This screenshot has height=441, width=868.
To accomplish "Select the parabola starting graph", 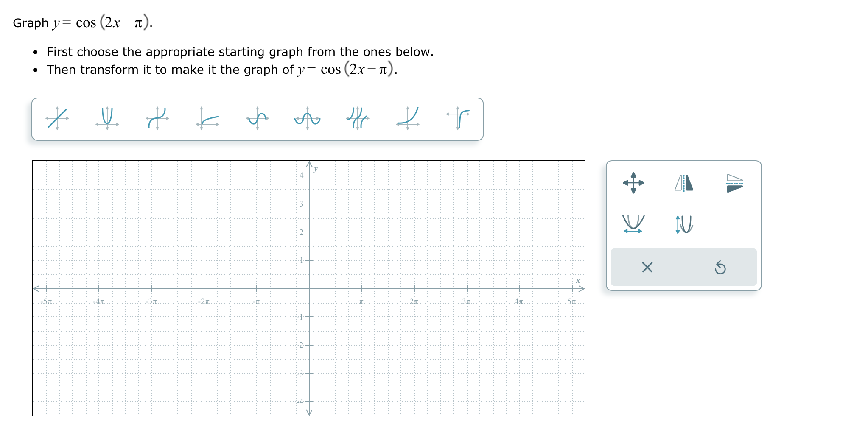I will pos(107,119).
